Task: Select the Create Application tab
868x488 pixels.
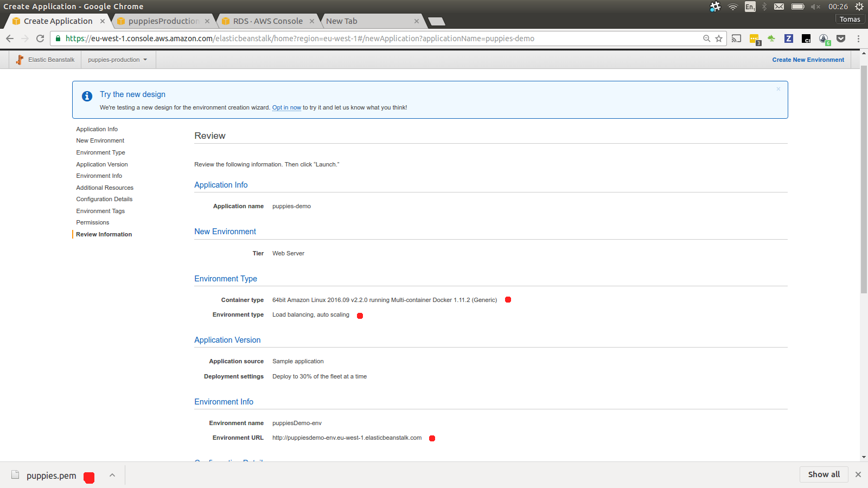Action: (58, 21)
